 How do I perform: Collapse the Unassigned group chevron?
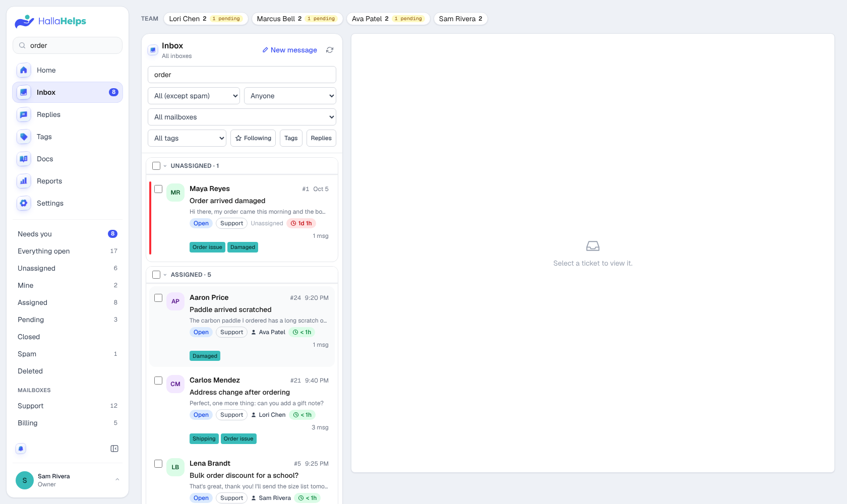tap(165, 166)
